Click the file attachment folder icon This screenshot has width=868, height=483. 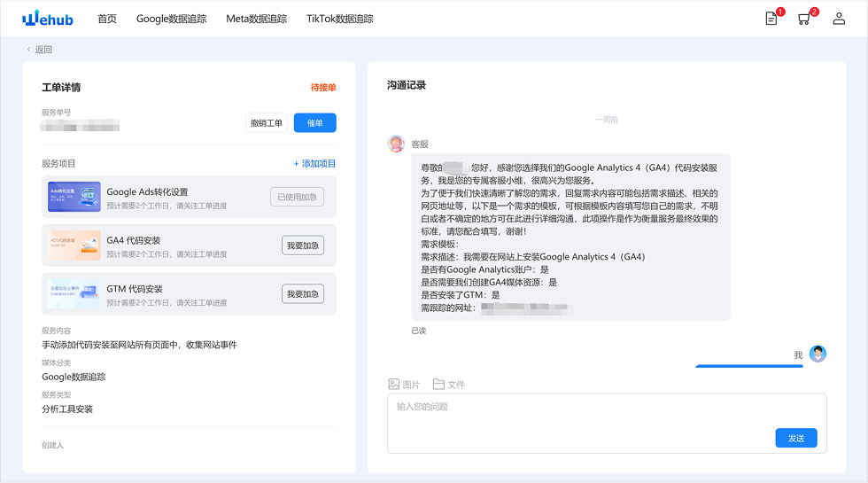pos(438,385)
